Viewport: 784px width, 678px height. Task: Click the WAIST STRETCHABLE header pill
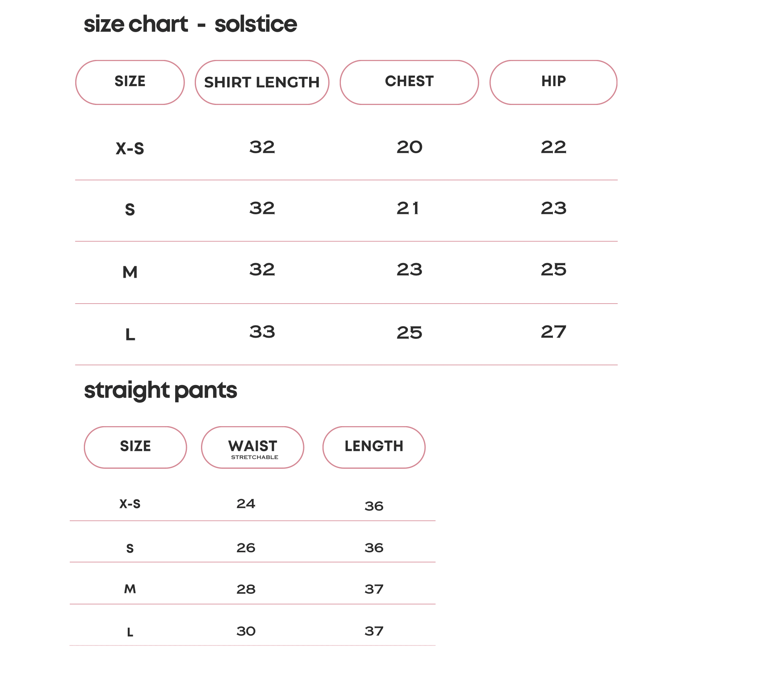point(253,447)
